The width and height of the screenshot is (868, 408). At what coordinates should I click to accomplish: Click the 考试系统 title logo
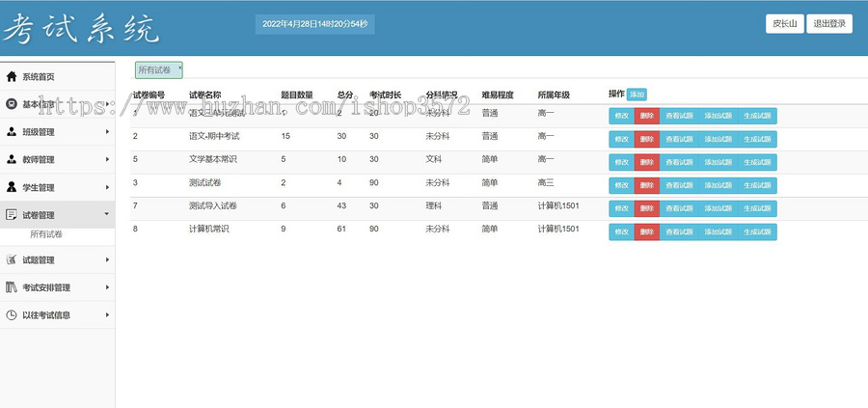coord(81,28)
